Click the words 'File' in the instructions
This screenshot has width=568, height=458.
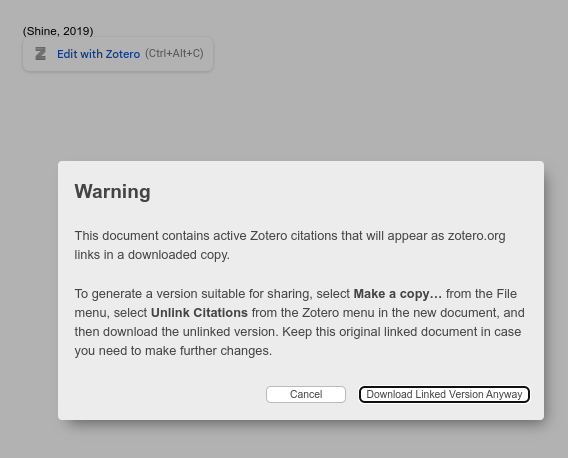(506, 293)
